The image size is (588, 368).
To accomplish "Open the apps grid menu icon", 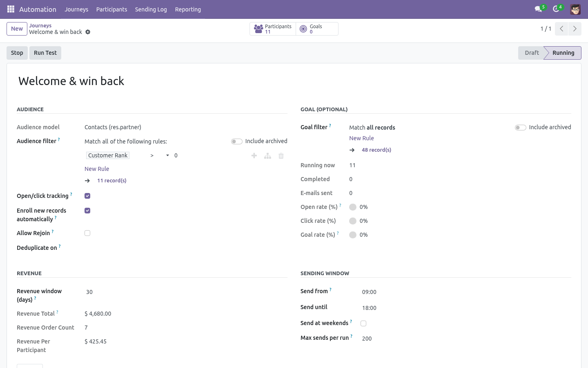I will (11, 9).
